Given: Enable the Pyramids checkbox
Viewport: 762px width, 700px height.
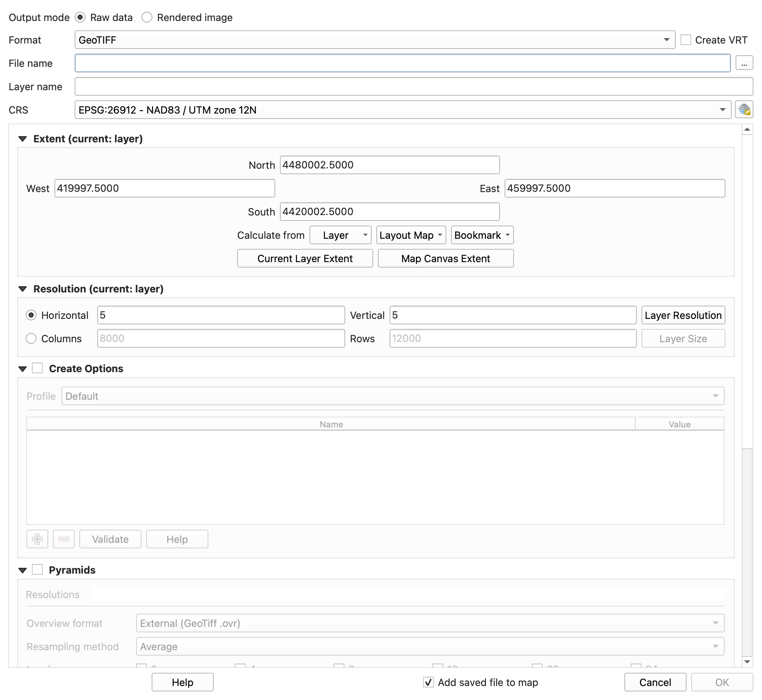Looking at the screenshot, I should pyautogui.click(x=37, y=569).
